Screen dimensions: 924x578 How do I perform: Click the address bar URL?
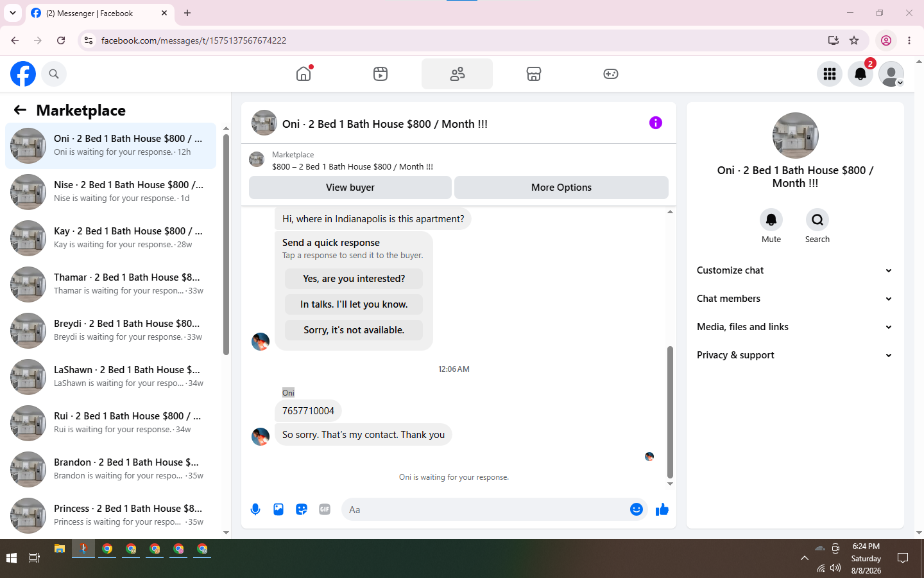coord(194,40)
